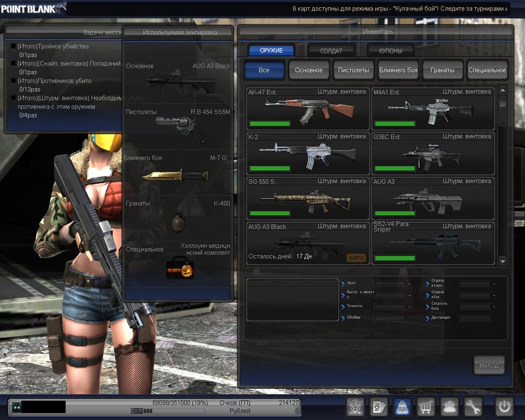Click the 0/13раз mission progress text
This screenshot has height=420, width=525.
(30, 89)
